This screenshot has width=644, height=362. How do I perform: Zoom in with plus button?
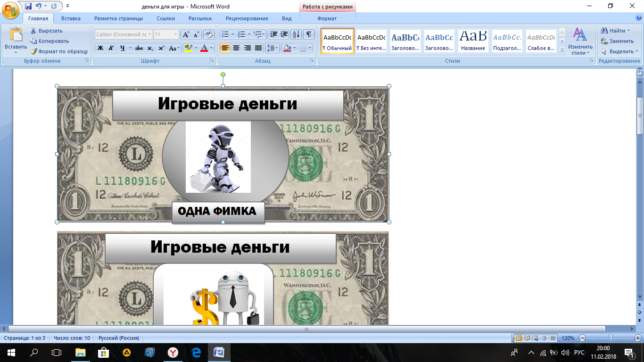coord(638,338)
